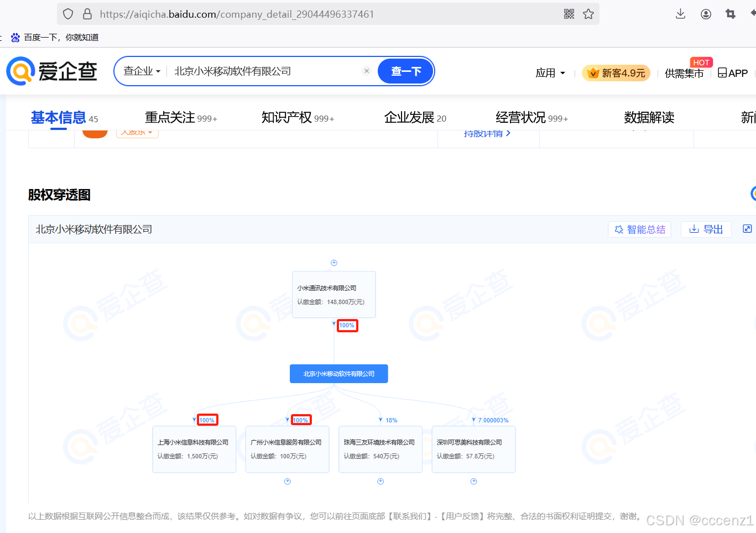The image size is (756, 533).
Task: Open the APP download link
Action: 733,73
